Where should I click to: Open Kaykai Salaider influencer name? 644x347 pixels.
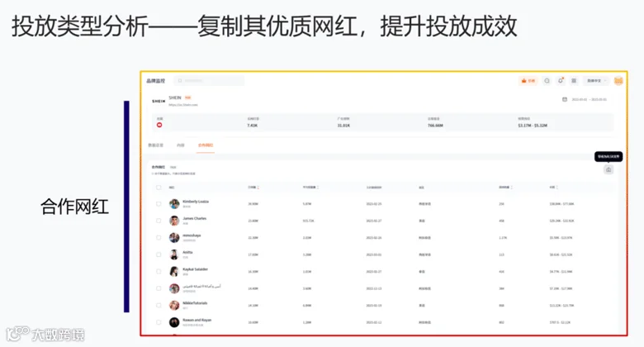pyautogui.click(x=195, y=269)
